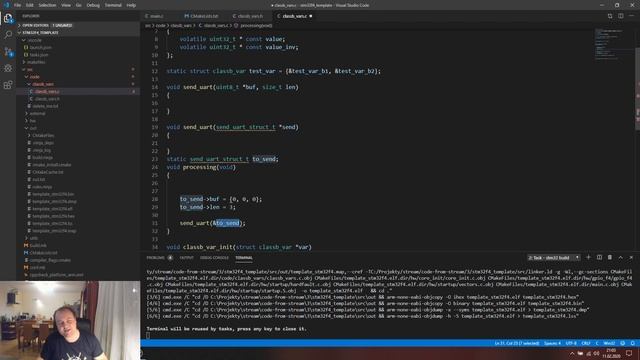The image size is (640, 360).
Task: Split the terminal panel
Action: click(599, 258)
